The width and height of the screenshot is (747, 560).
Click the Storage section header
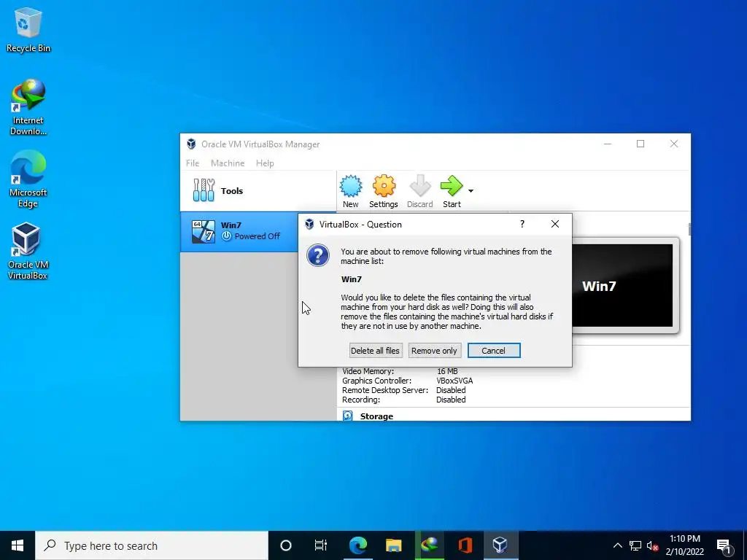click(x=376, y=416)
